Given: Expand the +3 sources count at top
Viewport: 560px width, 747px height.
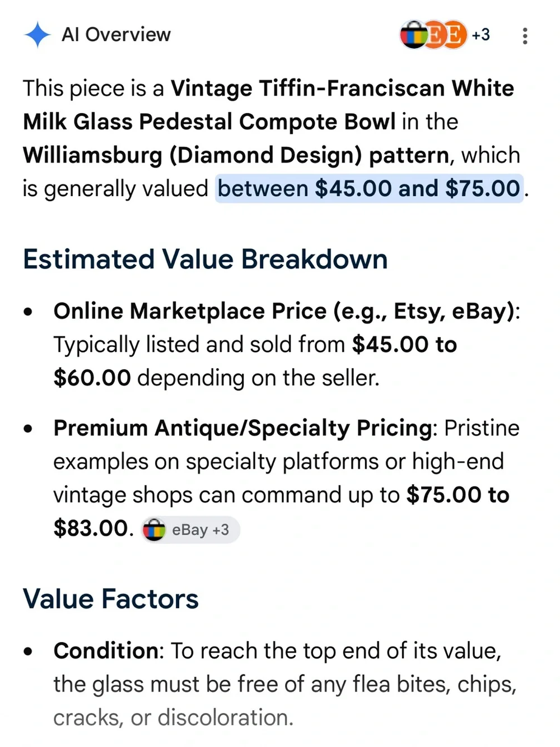Looking at the screenshot, I should 480,35.
